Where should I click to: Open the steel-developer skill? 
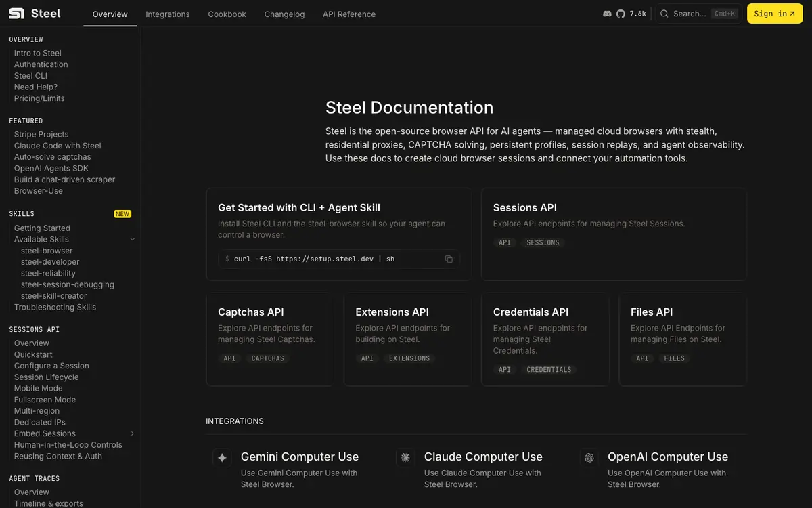[x=50, y=262]
